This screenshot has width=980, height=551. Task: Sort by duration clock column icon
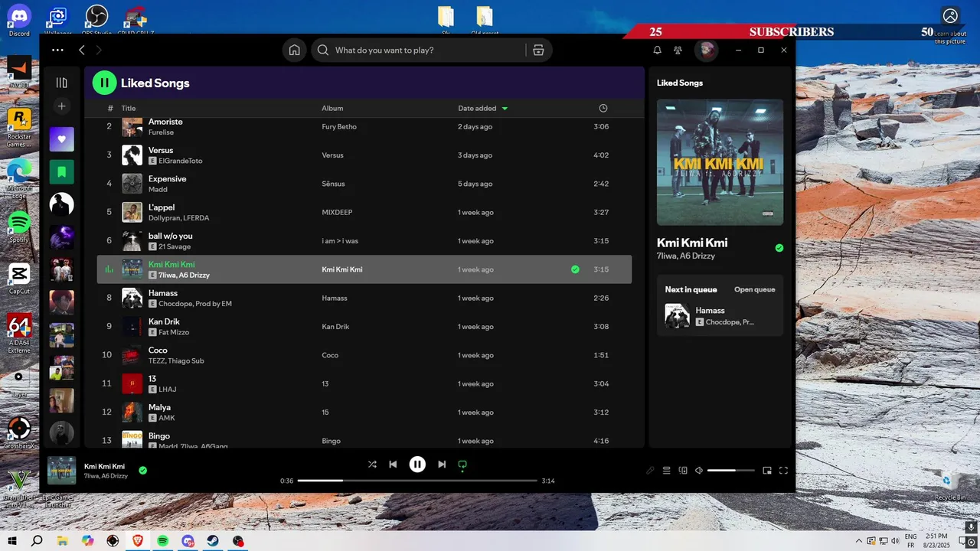[x=603, y=109]
